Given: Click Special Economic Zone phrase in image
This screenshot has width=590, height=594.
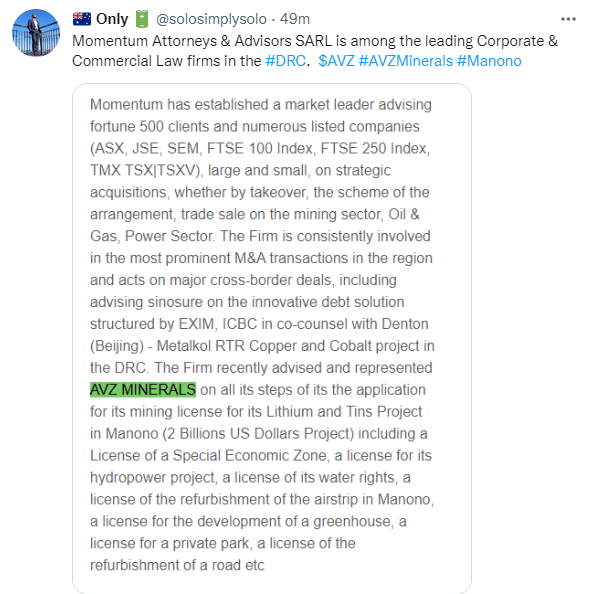Looking at the screenshot, I should [249, 456].
